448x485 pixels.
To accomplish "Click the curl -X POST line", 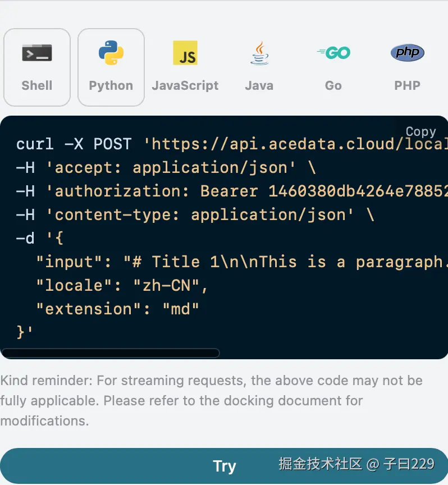I will point(232,144).
